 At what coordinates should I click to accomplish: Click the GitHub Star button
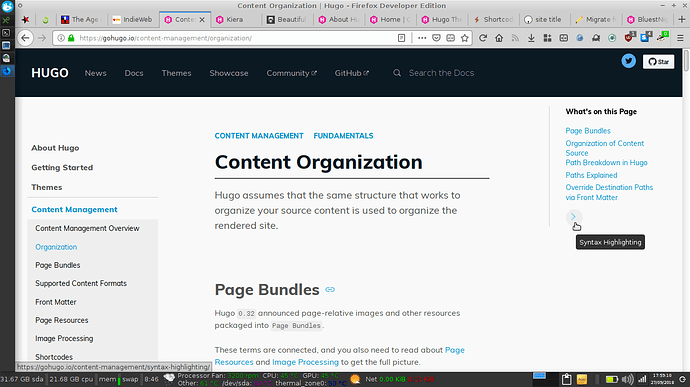(658, 62)
